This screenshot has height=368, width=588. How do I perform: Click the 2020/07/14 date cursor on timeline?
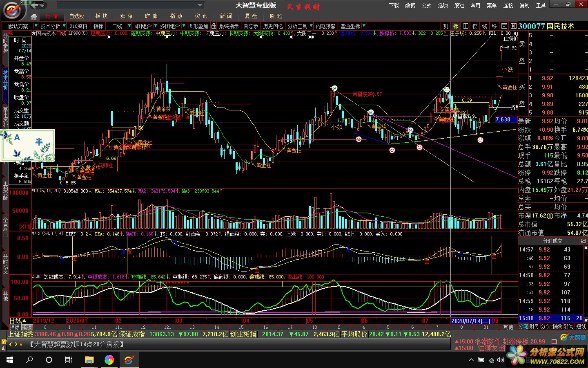[x=471, y=321]
